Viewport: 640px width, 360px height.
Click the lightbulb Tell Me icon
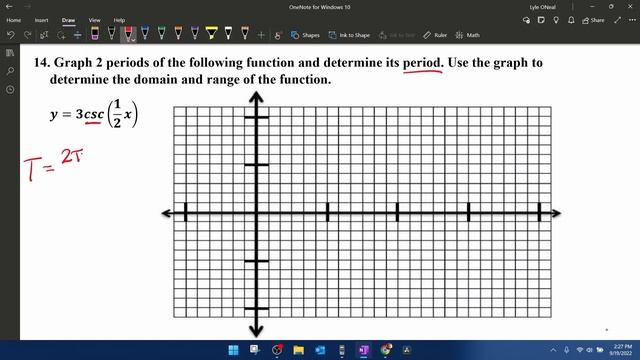[x=556, y=20]
